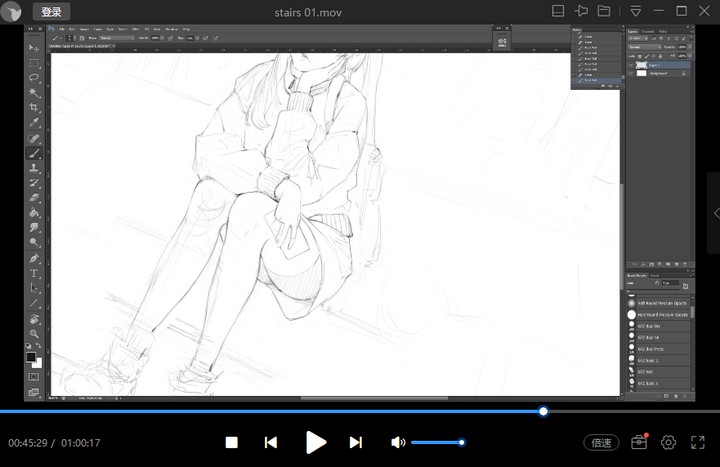Swap foreground and background colors

(39, 345)
